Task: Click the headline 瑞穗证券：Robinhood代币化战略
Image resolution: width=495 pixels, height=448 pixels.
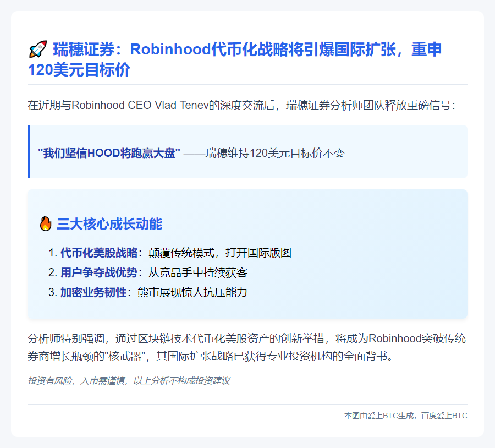Action: click(x=234, y=59)
